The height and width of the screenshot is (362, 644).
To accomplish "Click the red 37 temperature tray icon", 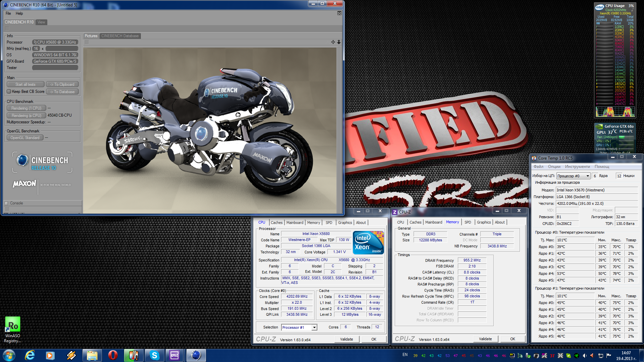I will [552, 356].
